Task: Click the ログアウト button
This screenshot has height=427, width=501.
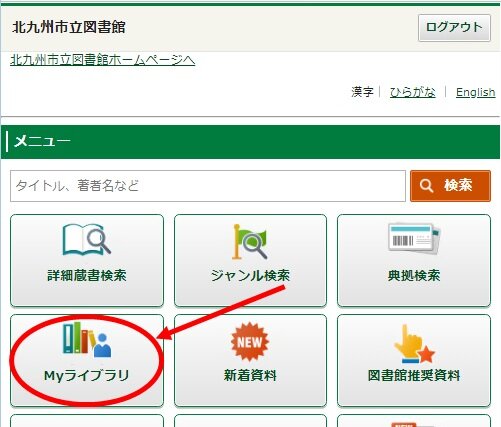Action: [x=454, y=28]
